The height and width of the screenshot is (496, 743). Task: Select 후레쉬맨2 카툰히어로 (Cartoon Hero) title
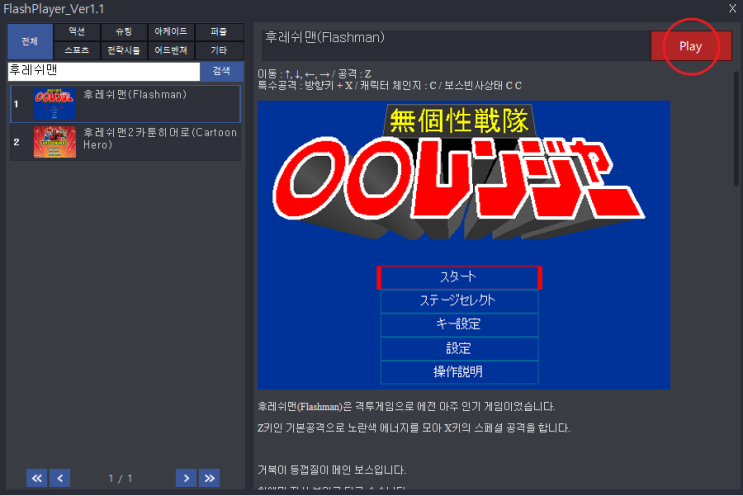[x=160, y=139]
